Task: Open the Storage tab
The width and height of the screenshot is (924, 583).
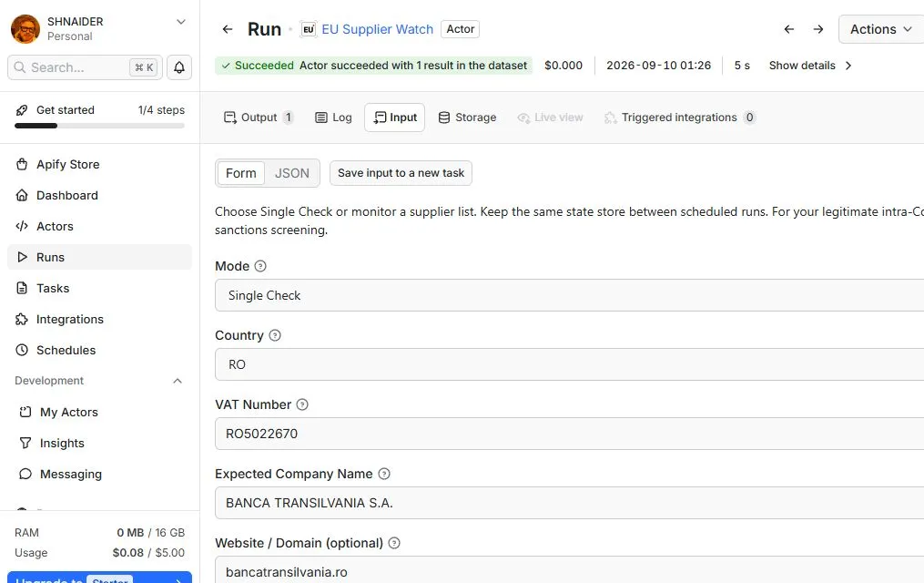Action: tap(467, 118)
